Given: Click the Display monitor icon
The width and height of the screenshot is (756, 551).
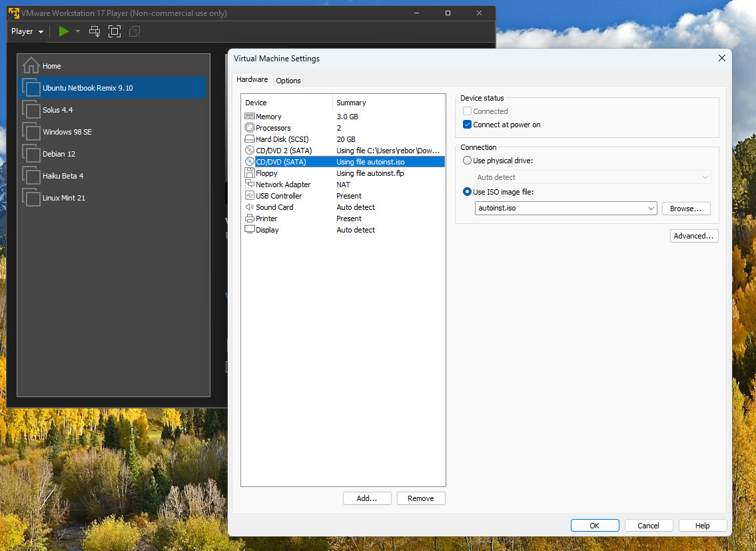Looking at the screenshot, I should click(249, 230).
